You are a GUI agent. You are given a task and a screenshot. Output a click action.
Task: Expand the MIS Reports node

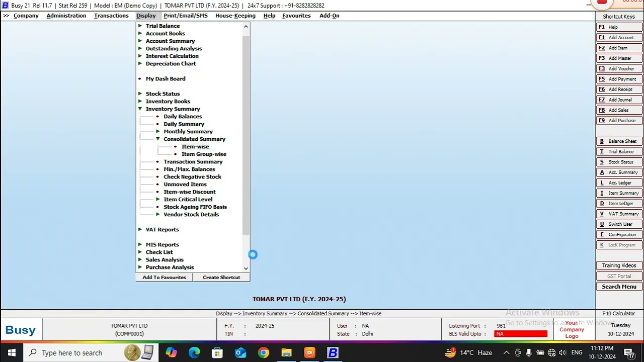140,244
